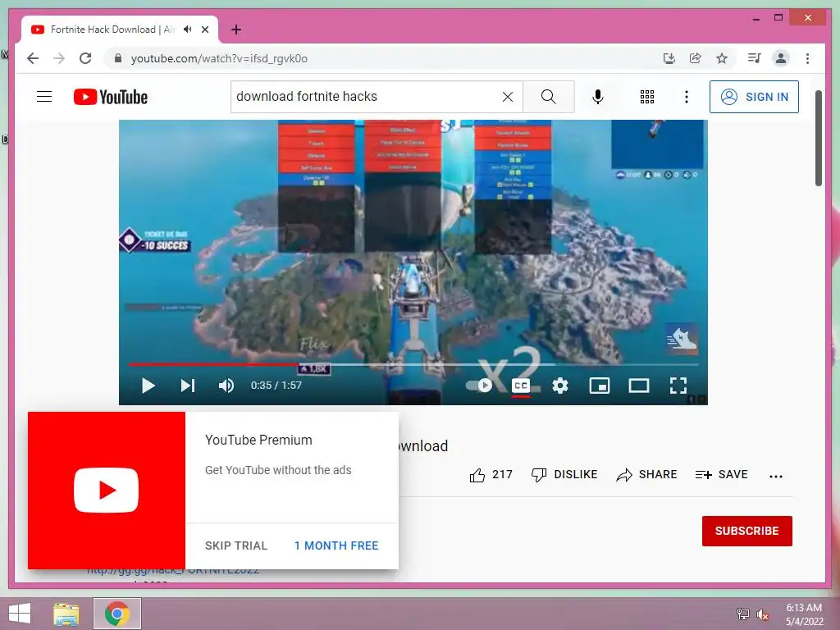Bookmark this page with star
The height and width of the screenshot is (630, 840).
click(x=722, y=58)
